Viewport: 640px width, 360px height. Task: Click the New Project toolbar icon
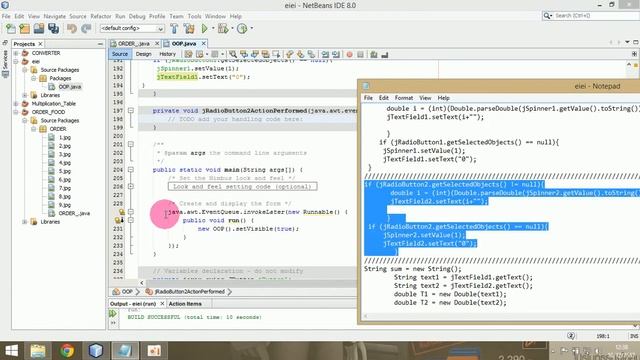pyautogui.click(x=24, y=29)
